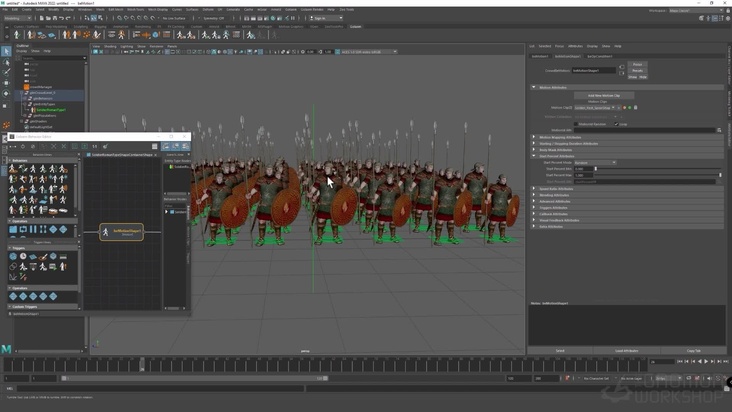
Task: Click the play forward button in playback controls
Action: tap(706, 362)
